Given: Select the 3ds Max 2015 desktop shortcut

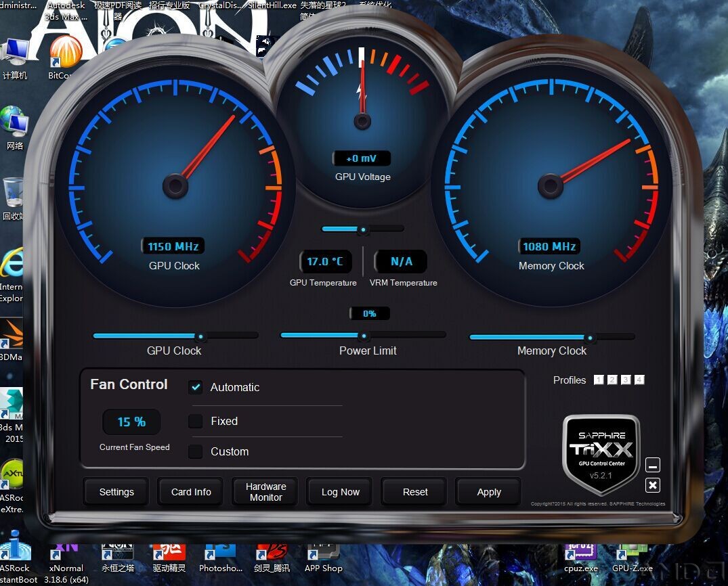Looking at the screenshot, I should [x=12, y=415].
